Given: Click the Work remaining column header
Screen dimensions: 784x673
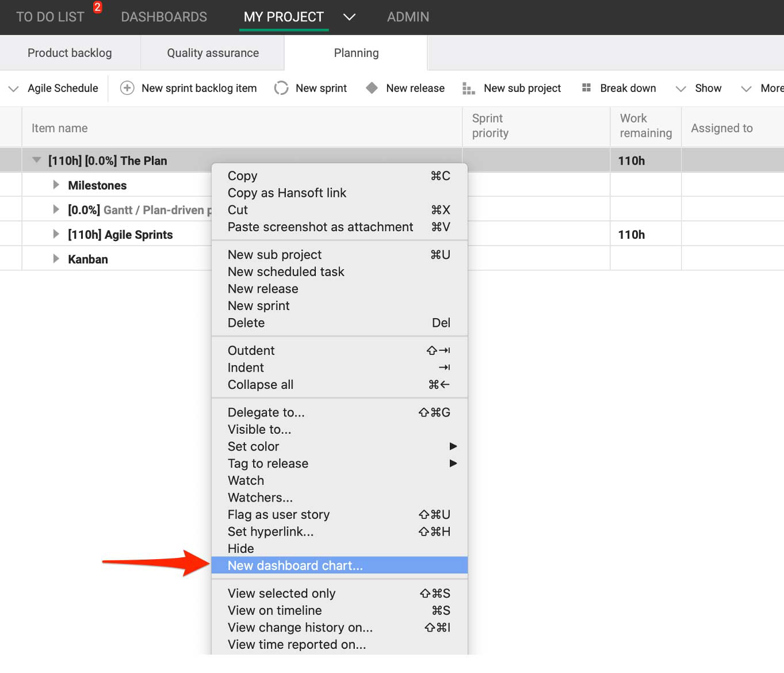Looking at the screenshot, I should [x=646, y=126].
